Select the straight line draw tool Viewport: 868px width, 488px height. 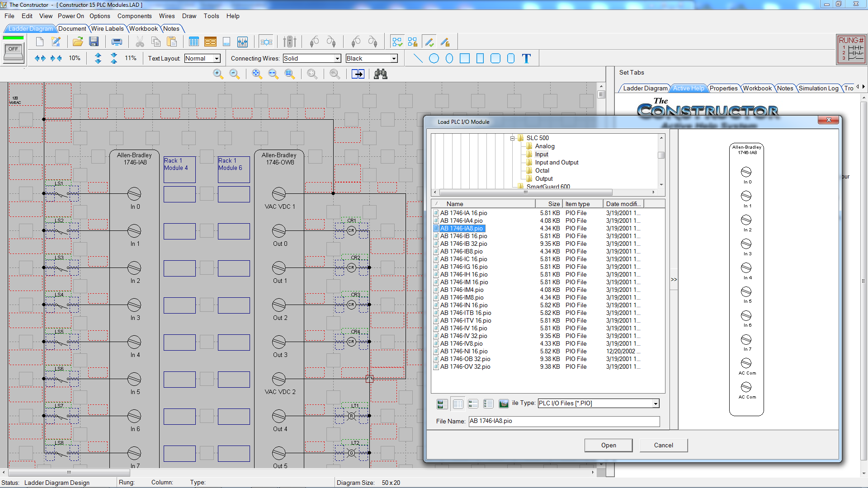tap(418, 58)
